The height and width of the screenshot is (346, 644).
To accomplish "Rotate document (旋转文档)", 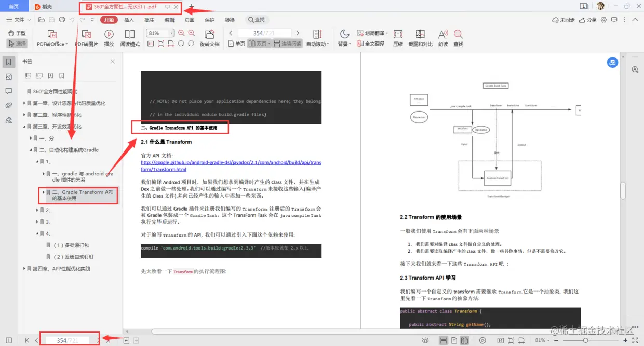I will tap(210, 38).
